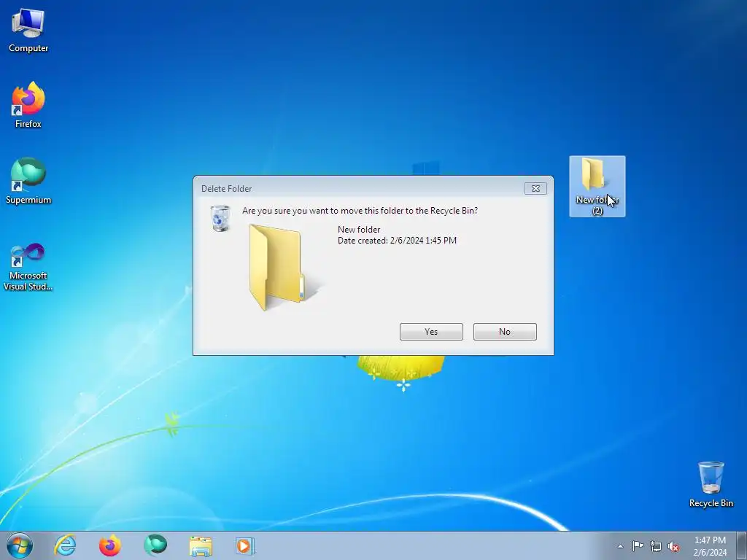
Task: Select the Microsoft Visual Studio shortcut
Action: [28, 267]
